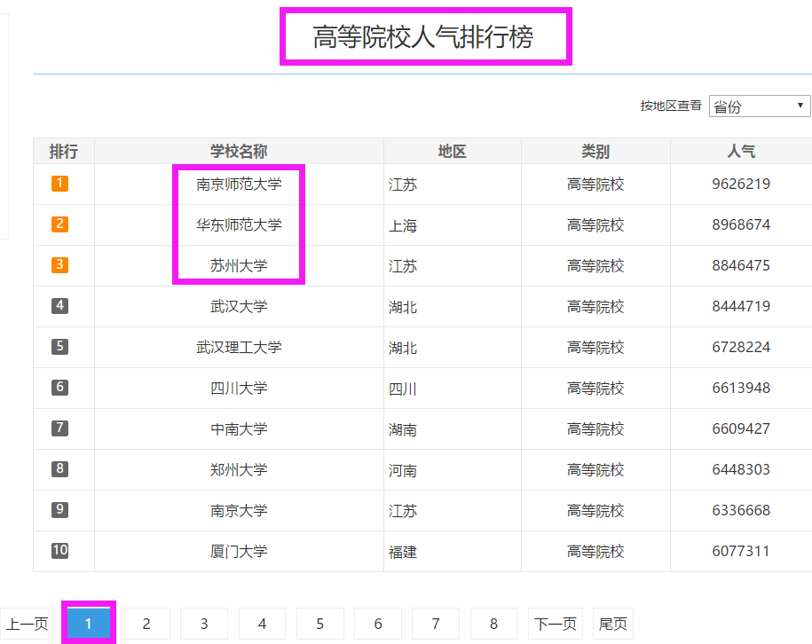Click the 高等院校人气排行榜 page title
The width and height of the screenshot is (812, 644).
[423, 36]
